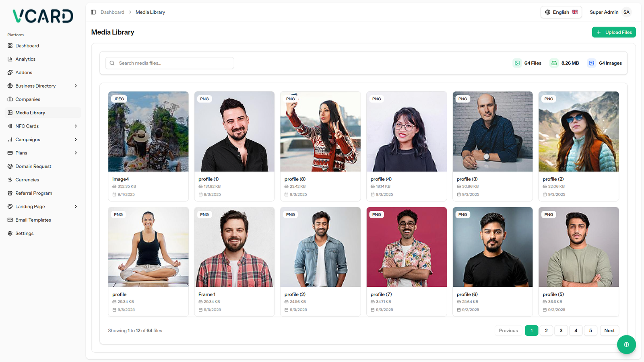Click the Upload Files button
This screenshot has height=362, width=644.
click(x=614, y=32)
